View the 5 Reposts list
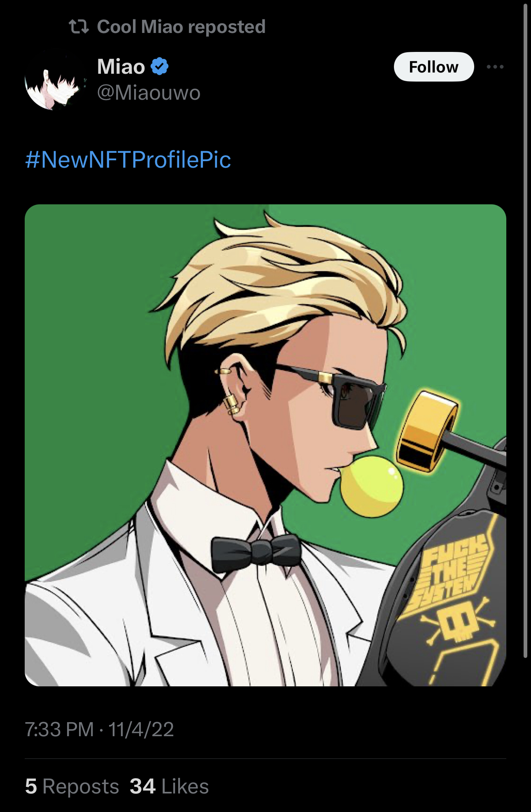Viewport: 531px width, 812px height. pos(72,786)
